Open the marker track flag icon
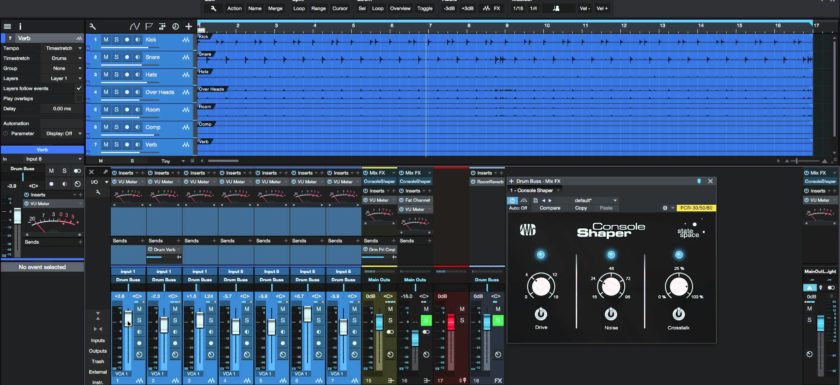 (x=148, y=26)
